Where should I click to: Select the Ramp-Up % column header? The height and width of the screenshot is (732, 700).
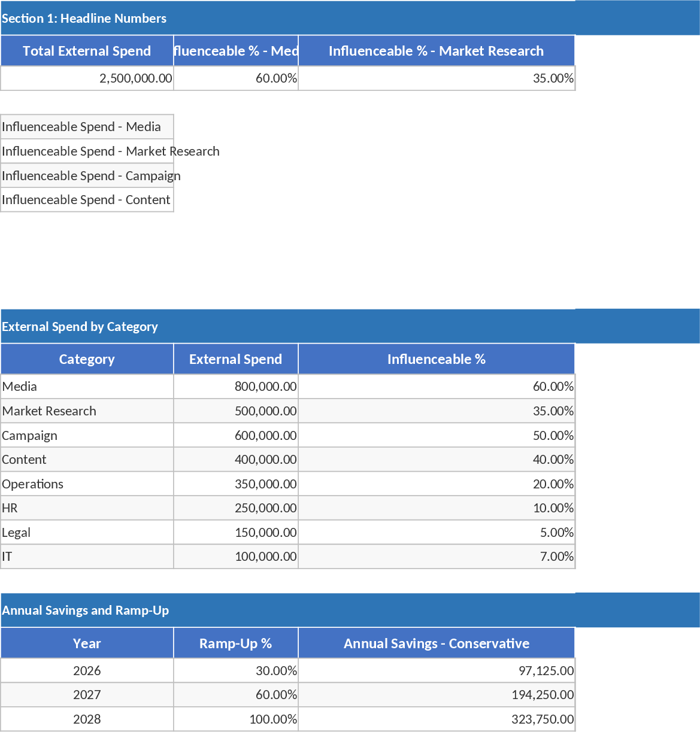236,643
